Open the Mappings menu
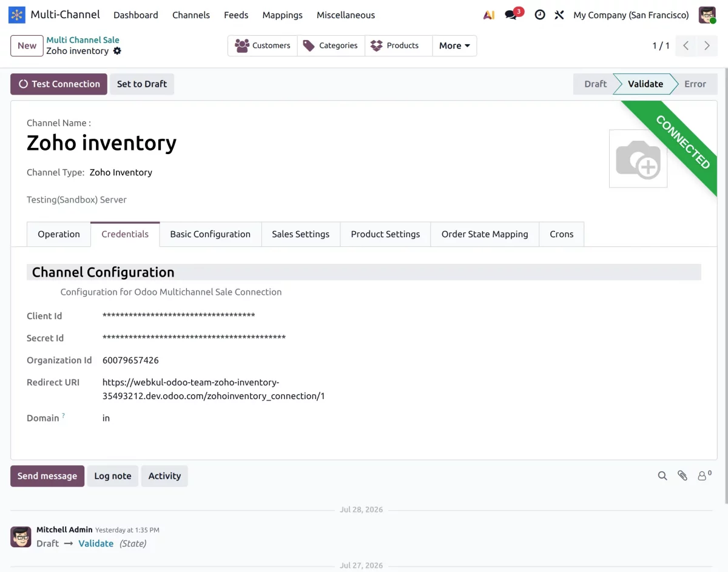 click(x=282, y=15)
